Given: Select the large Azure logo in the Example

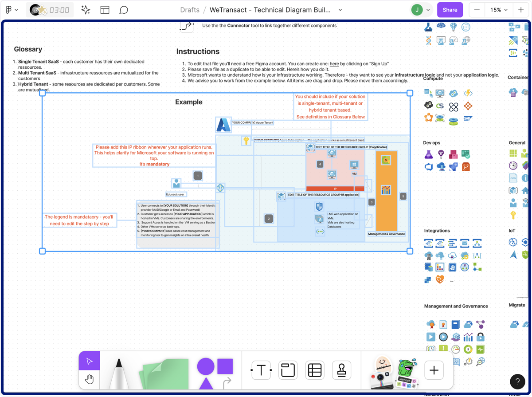Looking at the screenshot, I should 223,125.
